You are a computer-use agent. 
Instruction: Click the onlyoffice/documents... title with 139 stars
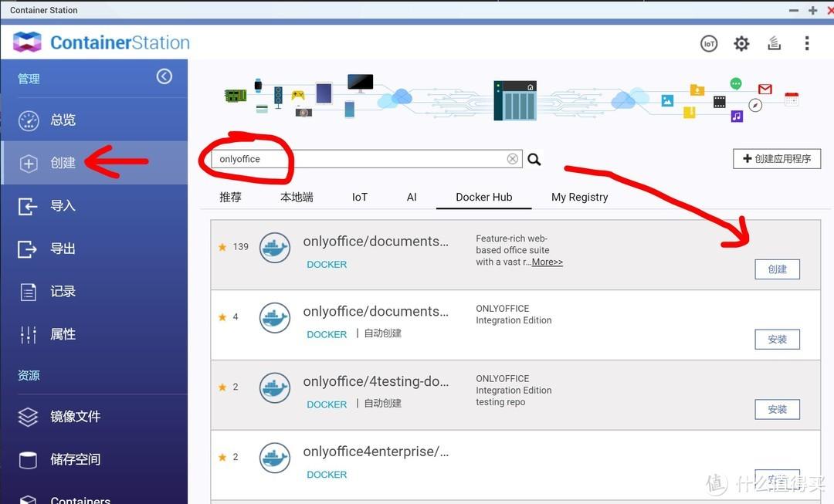pyautogui.click(x=376, y=242)
